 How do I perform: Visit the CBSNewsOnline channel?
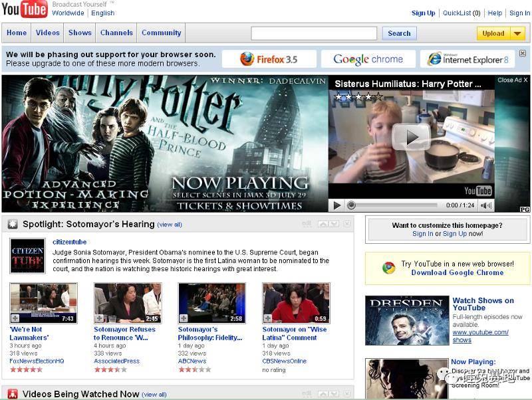pyautogui.click(x=285, y=361)
